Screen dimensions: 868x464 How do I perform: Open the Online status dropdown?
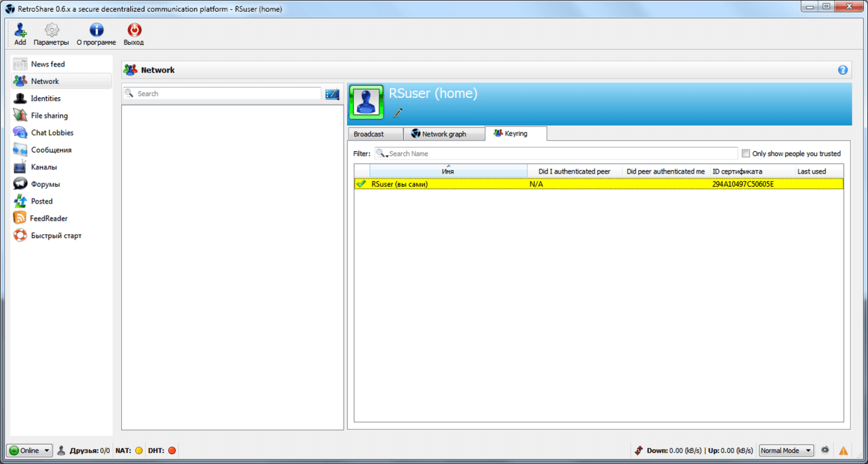(29, 451)
